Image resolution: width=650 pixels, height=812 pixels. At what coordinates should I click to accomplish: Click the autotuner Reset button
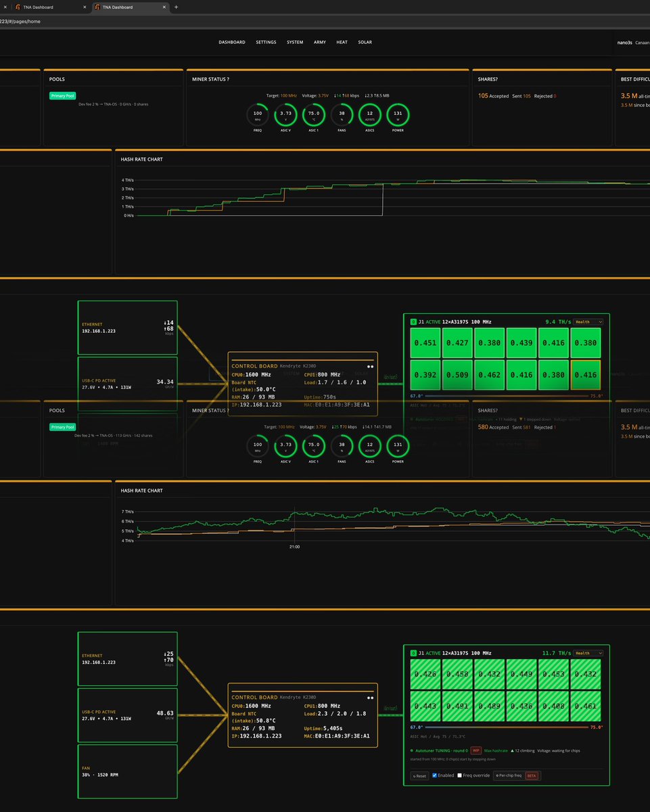(419, 775)
